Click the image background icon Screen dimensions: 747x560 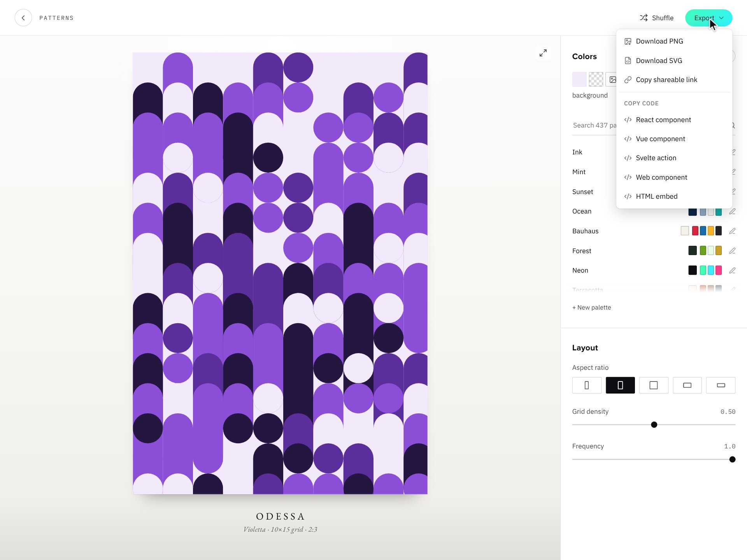pyautogui.click(x=612, y=79)
